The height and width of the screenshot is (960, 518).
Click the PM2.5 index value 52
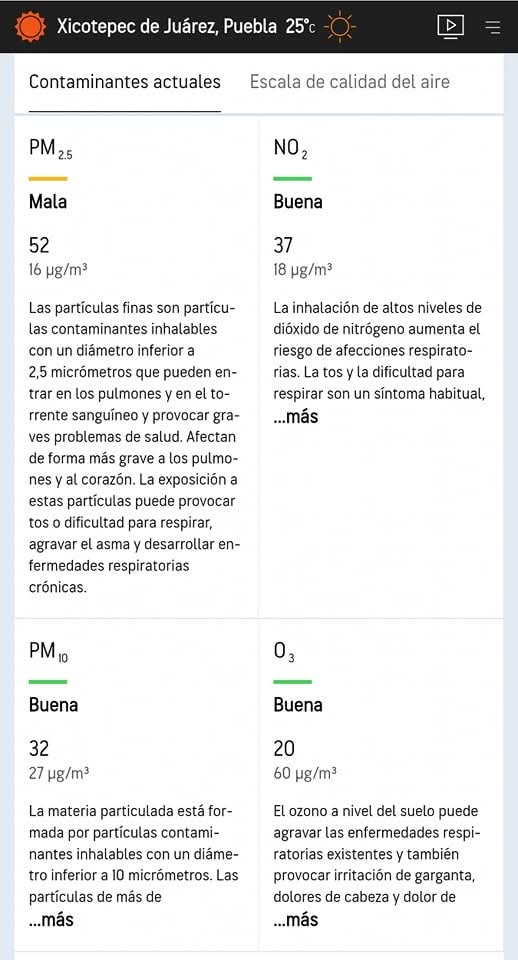39,246
